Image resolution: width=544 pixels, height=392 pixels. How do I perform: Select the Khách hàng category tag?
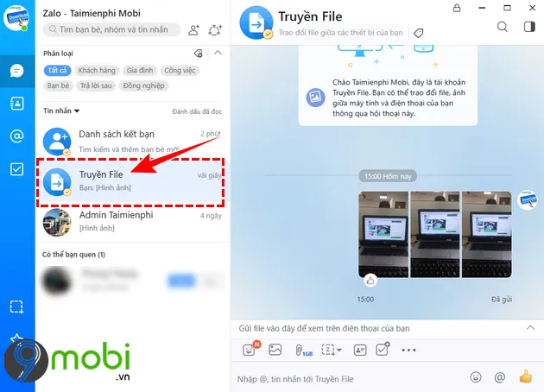pyautogui.click(x=97, y=71)
